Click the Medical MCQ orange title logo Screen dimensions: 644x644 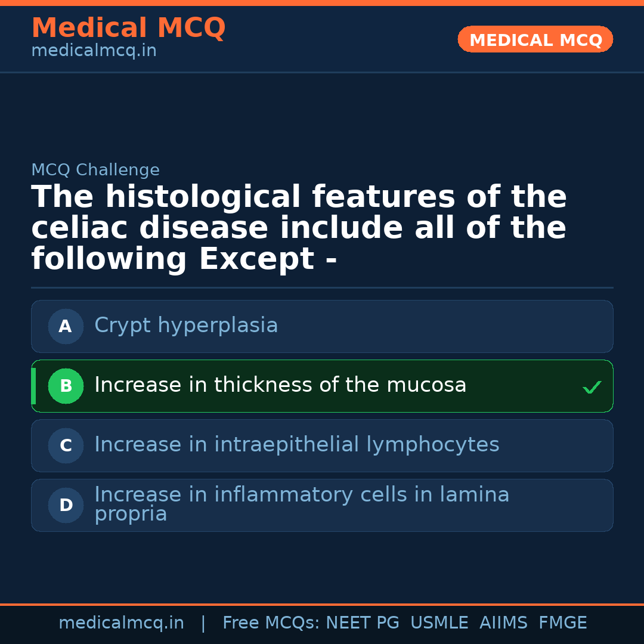tap(128, 27)
